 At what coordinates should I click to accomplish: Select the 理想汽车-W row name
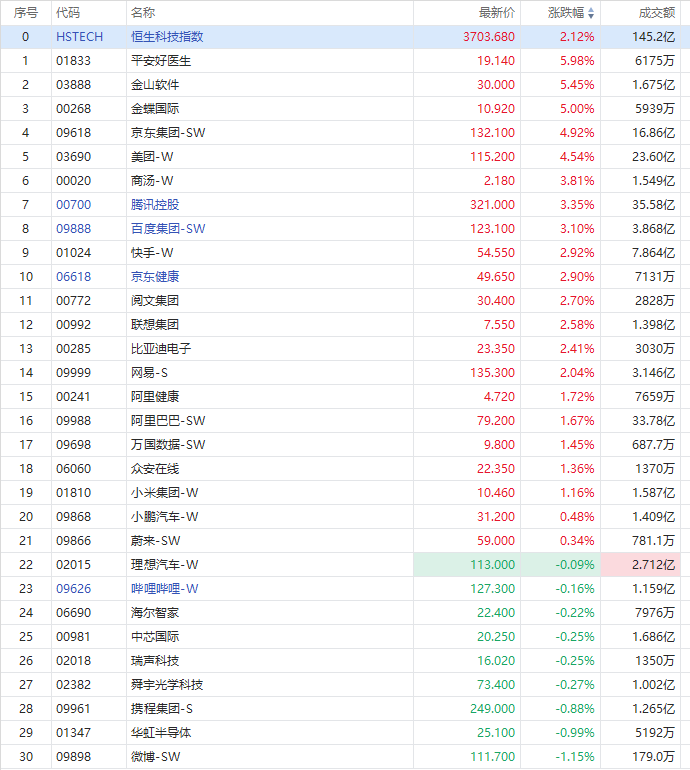point(165,565)
